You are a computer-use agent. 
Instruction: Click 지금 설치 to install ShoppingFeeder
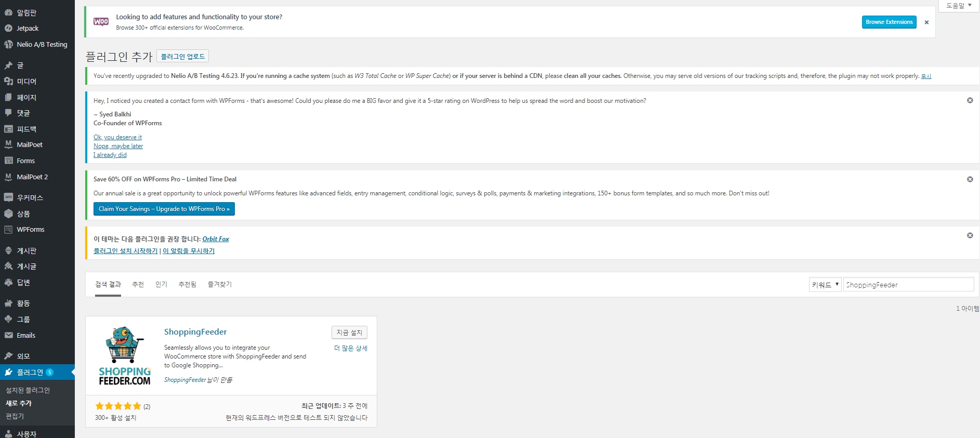pos(349,333)
